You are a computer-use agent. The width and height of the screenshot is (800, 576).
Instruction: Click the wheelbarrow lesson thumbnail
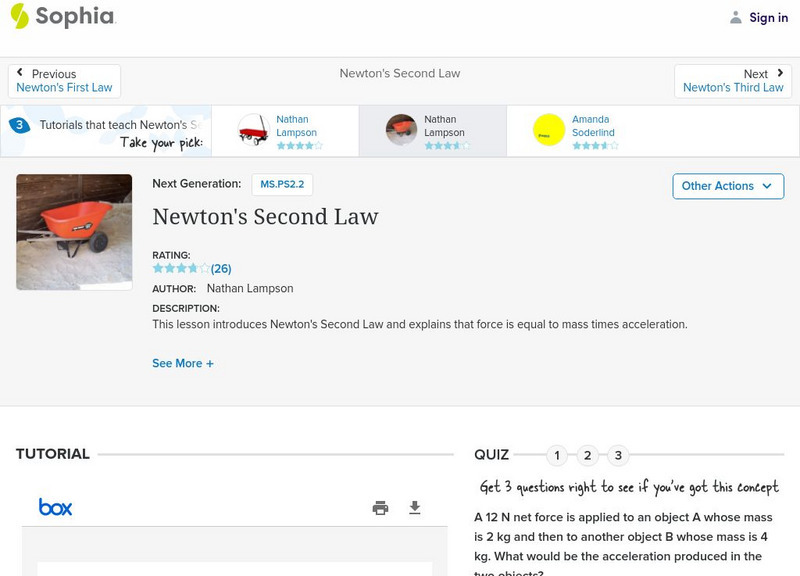(74, 232)
